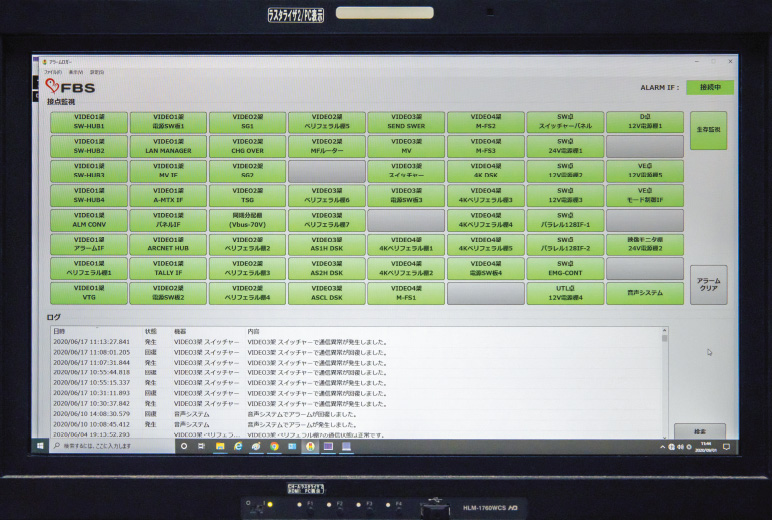Open the notification center icon
The width and height of the screenshot is (772, 520).
click(x=727, y=446)
